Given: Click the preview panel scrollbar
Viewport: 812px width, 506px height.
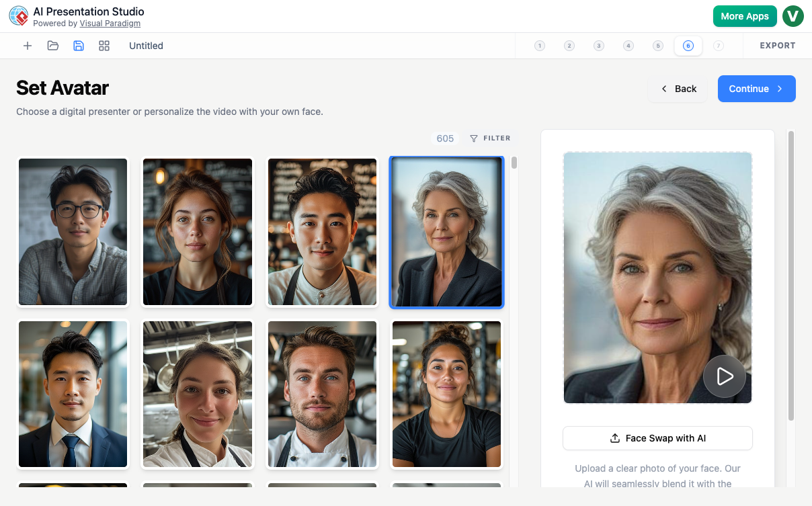Looking at the screenshot, I should 791,276.
